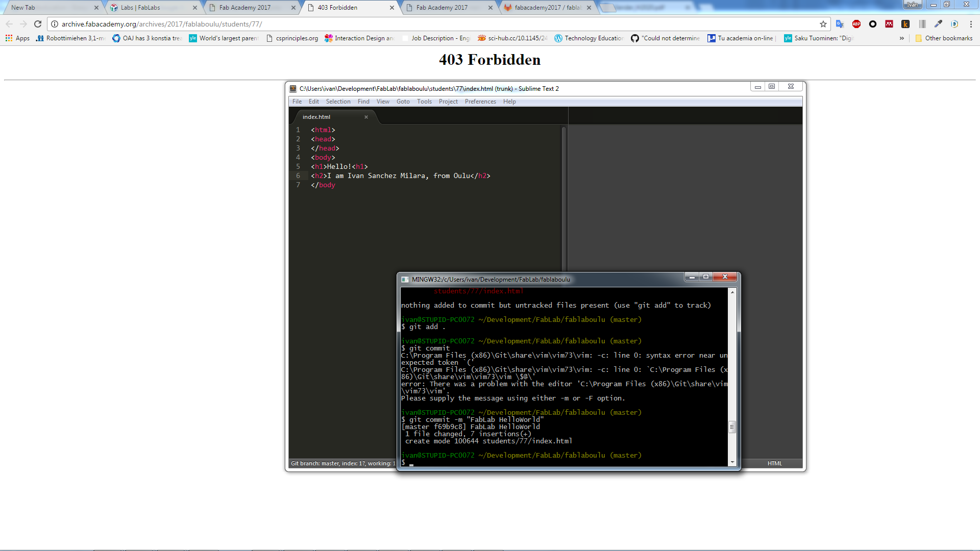980x551 pixels.
Task: Open the Edit menu in Sublime Text
Action: [314, 102]
